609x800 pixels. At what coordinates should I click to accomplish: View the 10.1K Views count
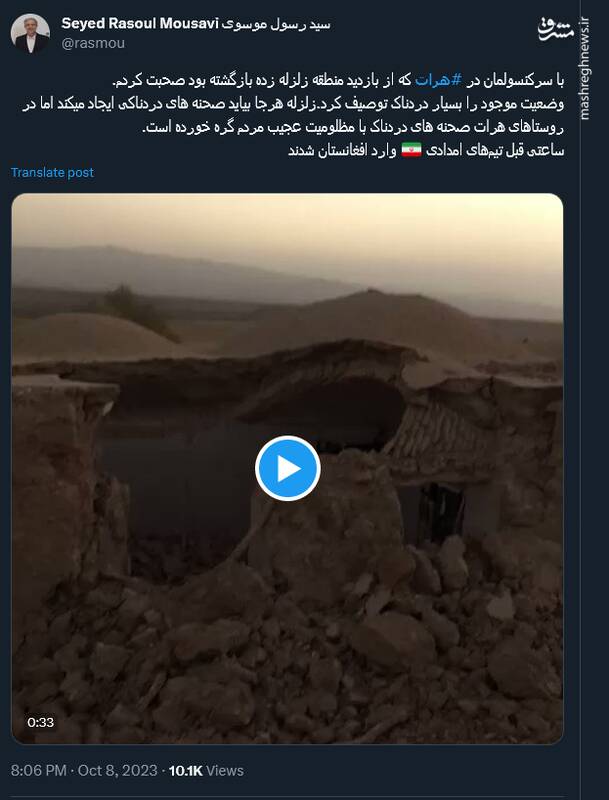[206, 770]
